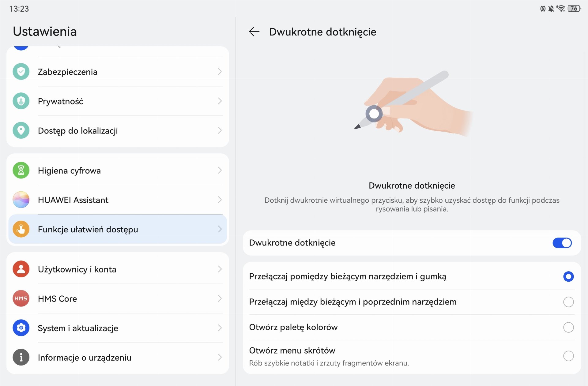Tap the HUAWEI Assistant icon

pyautogui.click(x=21, y=200)
